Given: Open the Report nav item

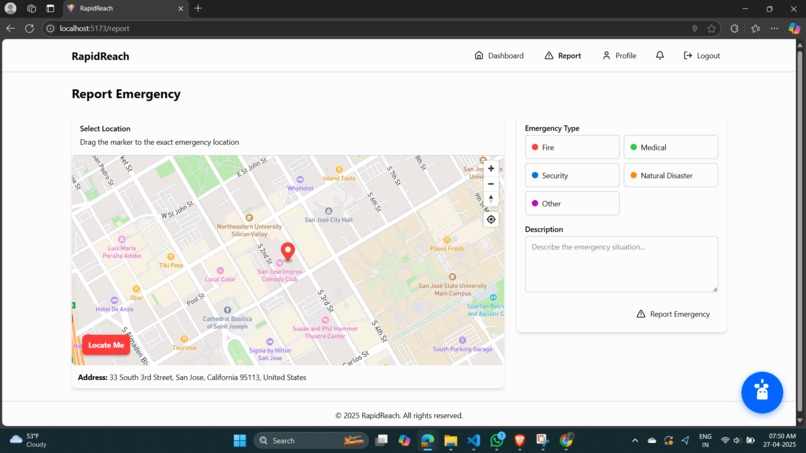Looking at the screenshot, I should coord(562,56).
